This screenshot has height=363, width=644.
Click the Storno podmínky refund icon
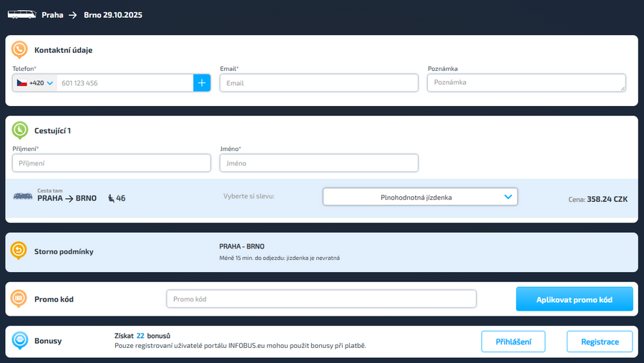tap(19, 251)
